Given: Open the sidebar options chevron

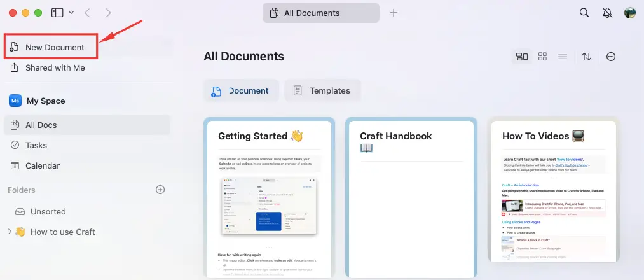Looking at the screenshot, I should tap(71, 13).
